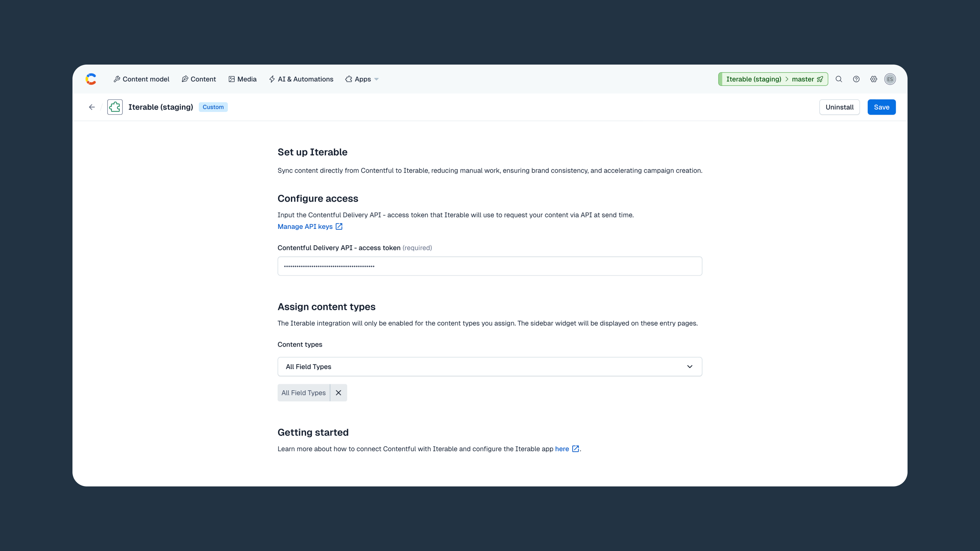Open the Iterable (staging) master environment switcher
The height and width of the screenshot is (551, 980).
[x=773, y=79]
